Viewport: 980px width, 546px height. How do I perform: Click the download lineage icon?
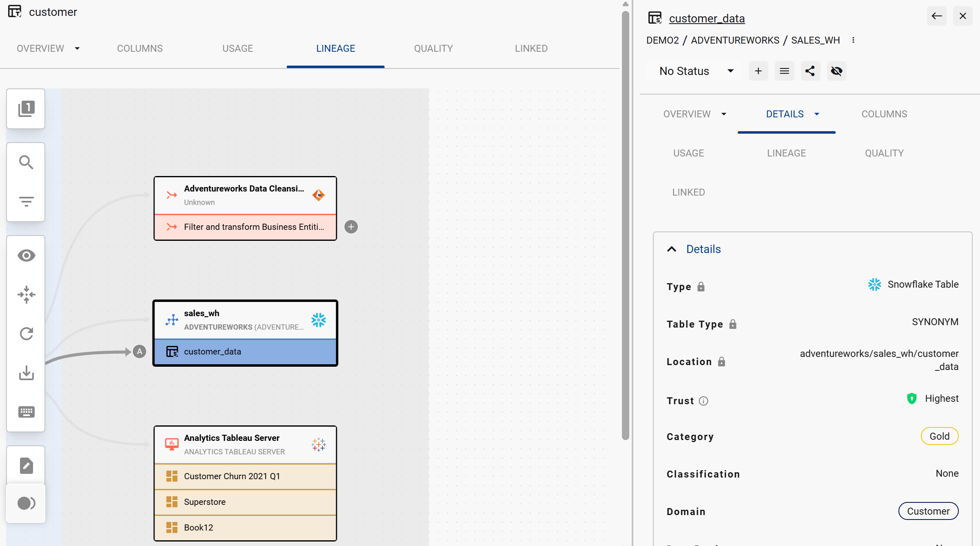26,373
